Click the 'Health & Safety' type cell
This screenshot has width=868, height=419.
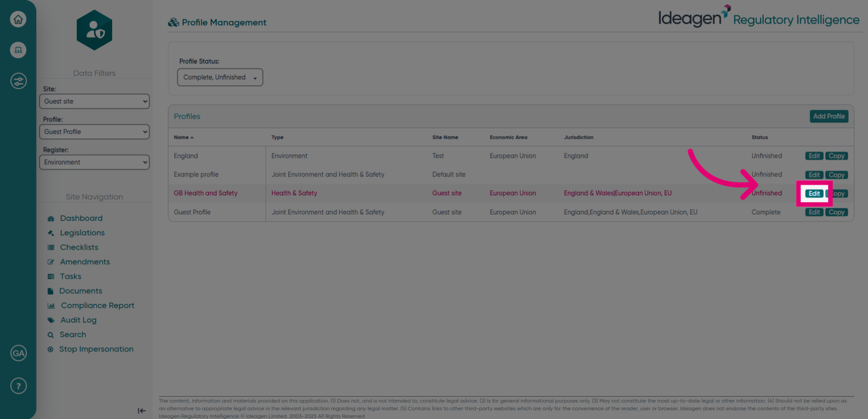click(x=294, y=193)
